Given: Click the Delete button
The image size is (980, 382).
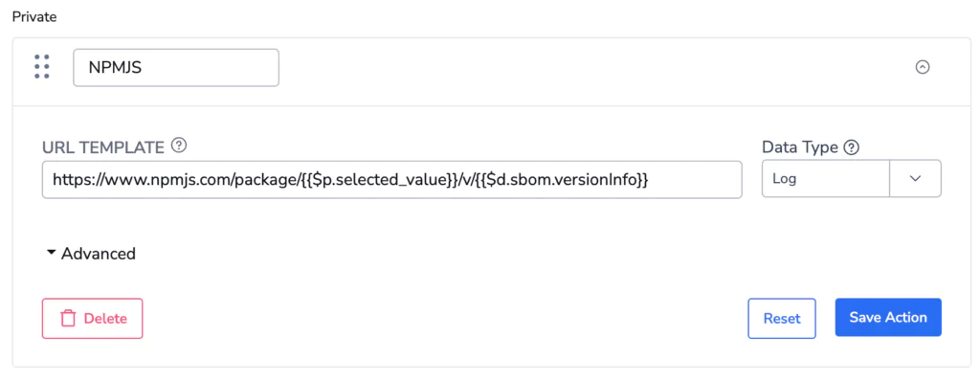Looking at the screenshot, I should coord(93,319).
